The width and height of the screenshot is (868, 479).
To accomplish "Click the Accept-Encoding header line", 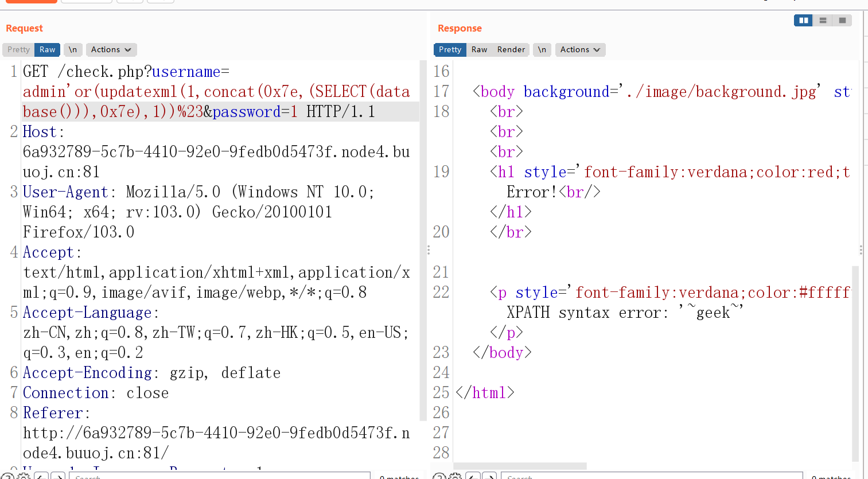I will [152, 373].
